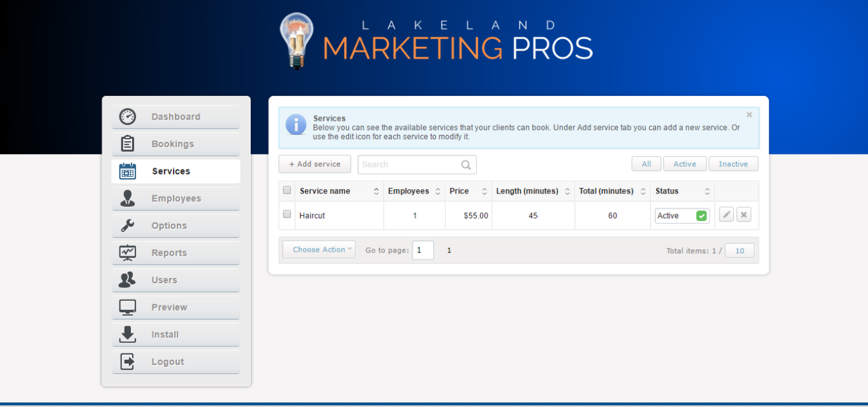Open the Users menu item
Image resolution: width=868 pixels, height=407 pixels.
(164, 280)
